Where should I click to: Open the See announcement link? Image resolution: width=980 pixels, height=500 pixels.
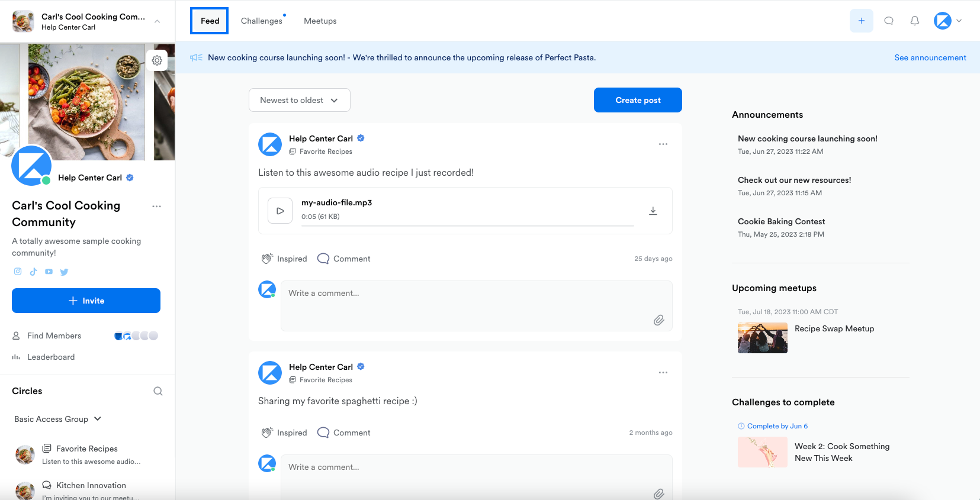pyautogui.click(x=930, y=57)
